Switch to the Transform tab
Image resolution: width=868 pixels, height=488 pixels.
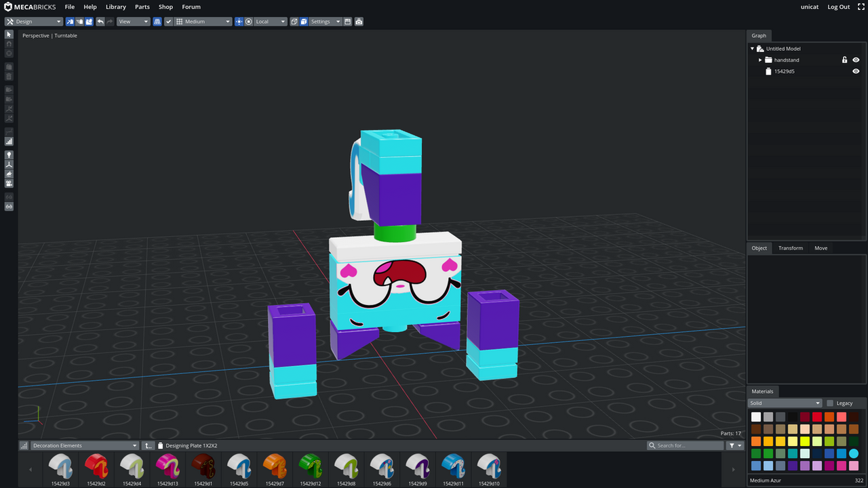(791, 248)
